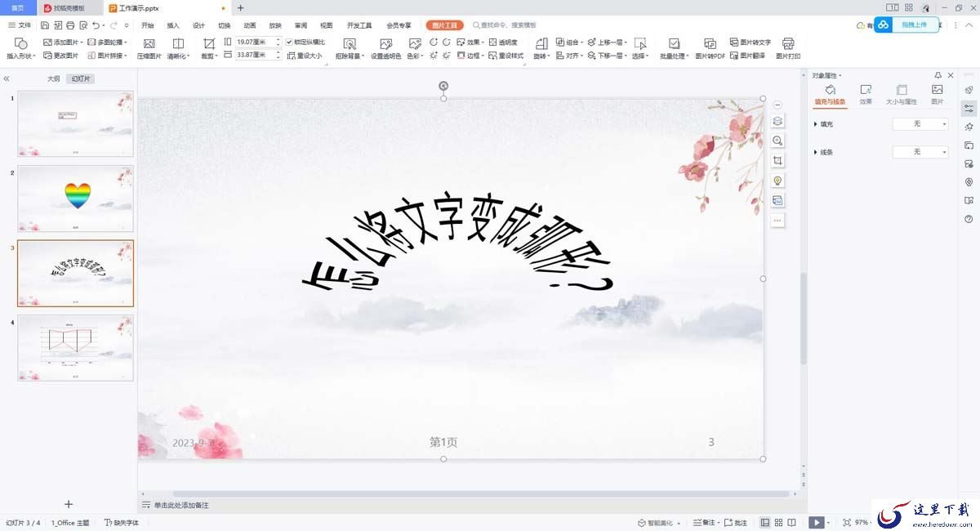980x531 pixels.
Task: Select slide 2 rainbow heart thumbnail
Action: pos(75,199)
